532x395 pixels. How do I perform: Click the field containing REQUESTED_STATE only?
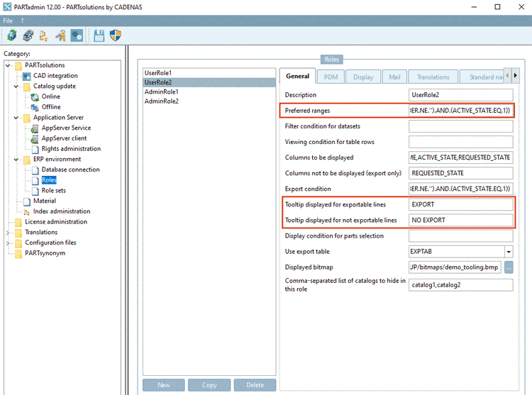coord(461,173)
